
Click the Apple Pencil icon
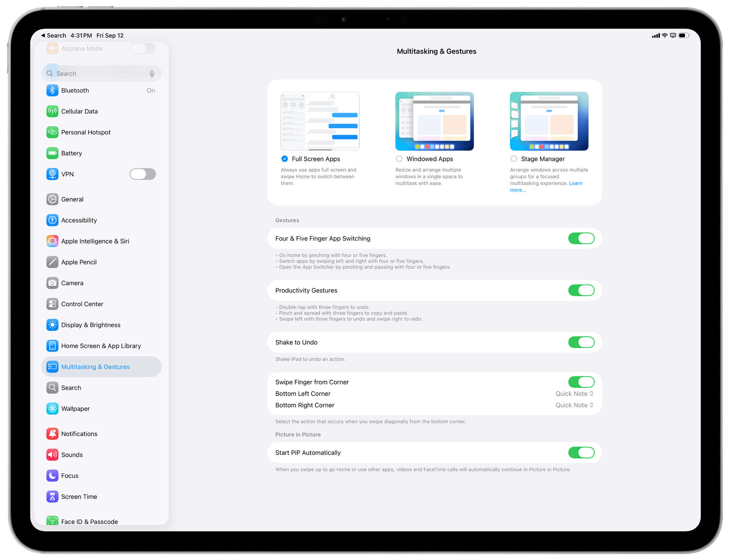(x=52, y=262)
